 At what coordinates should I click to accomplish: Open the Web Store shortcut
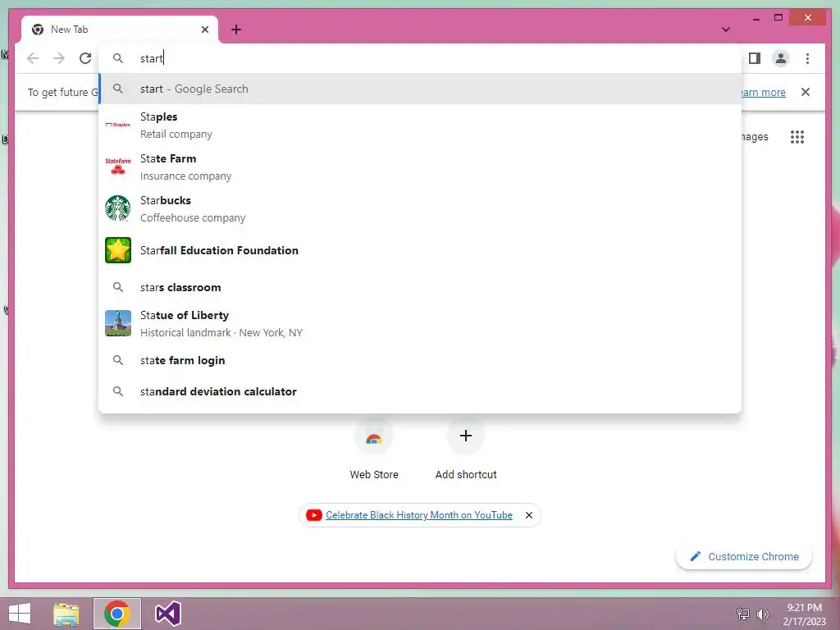click(374, 450)
